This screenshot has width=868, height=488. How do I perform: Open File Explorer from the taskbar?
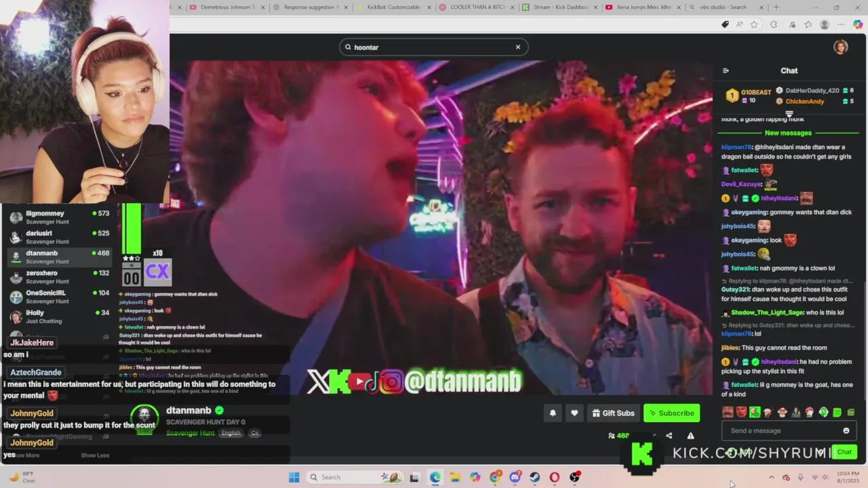click(x=455, y=477)
